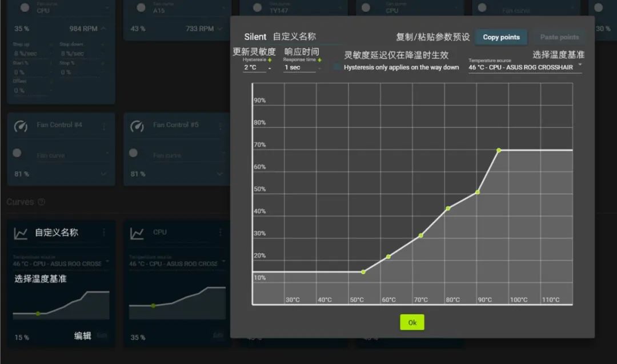Screen dimensions: 617x364
Task: Select the curve chart icon on 自定义名称 card
Action: click(x=20, y=233)
